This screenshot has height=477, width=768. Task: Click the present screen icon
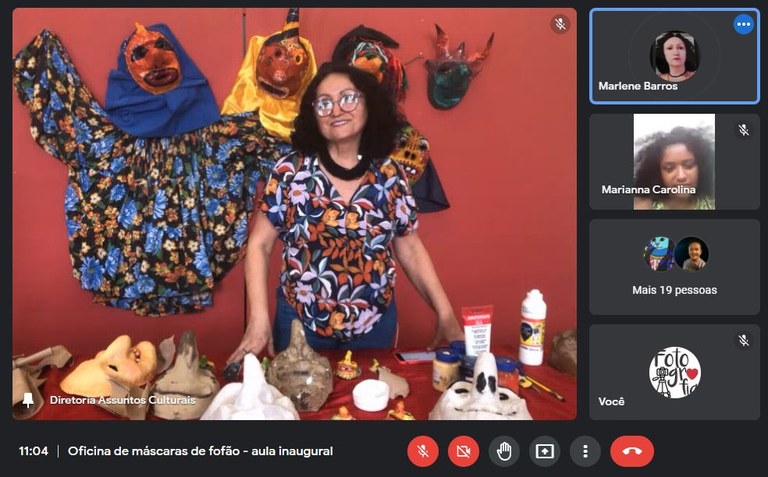pyautogui.click(x=545, y=451)
